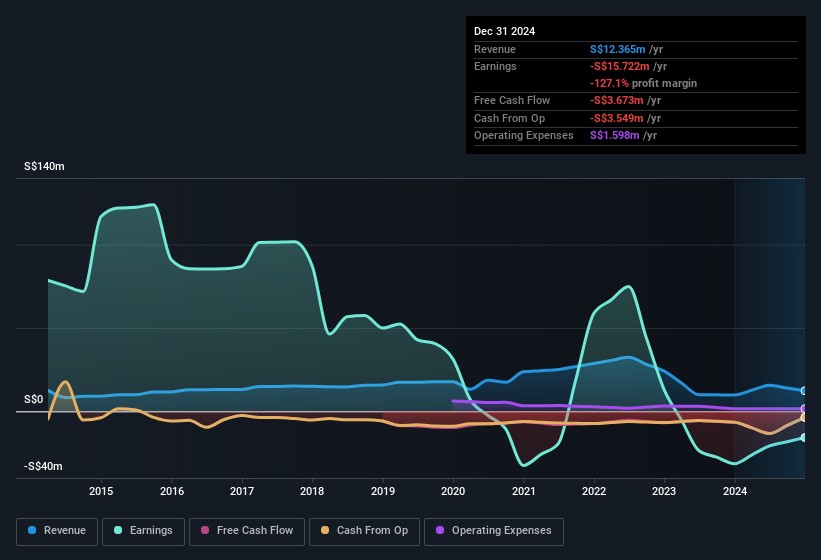Select the 2020 year axis label
Screen dimensions: 821x560
(453, 491)
